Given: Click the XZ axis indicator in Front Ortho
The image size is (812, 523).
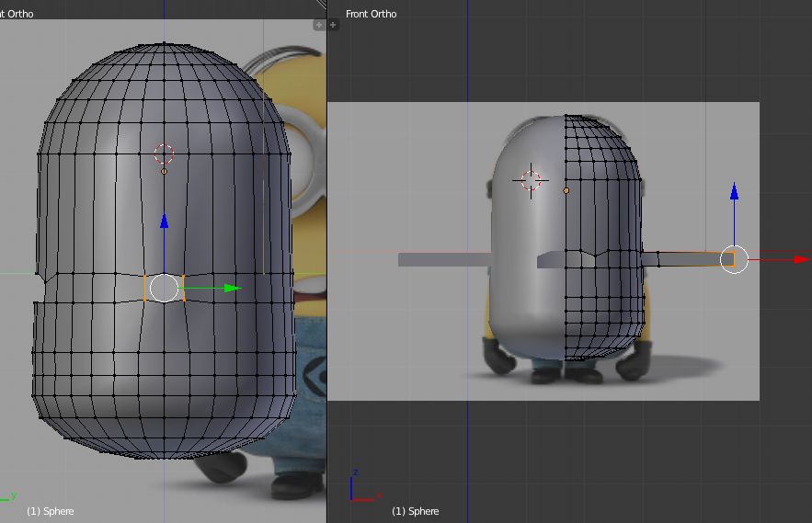Looking at the screenshot, I should click(x=366, y=485).
